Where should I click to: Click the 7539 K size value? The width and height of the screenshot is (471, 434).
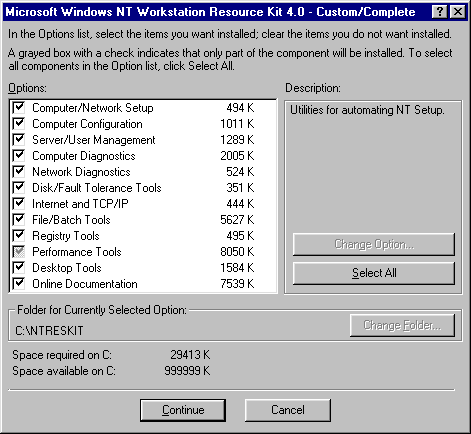click(x=237, y=284)
